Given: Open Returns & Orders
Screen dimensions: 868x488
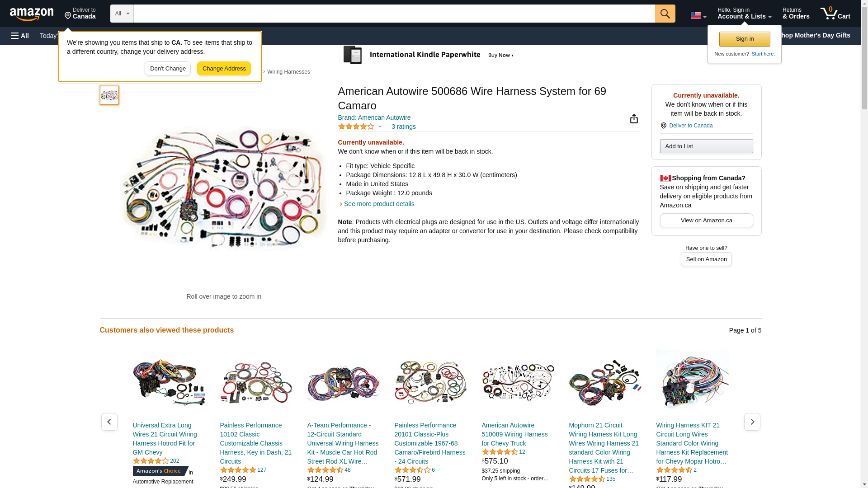Looking at the screenshot, I should tap(796, 14).
